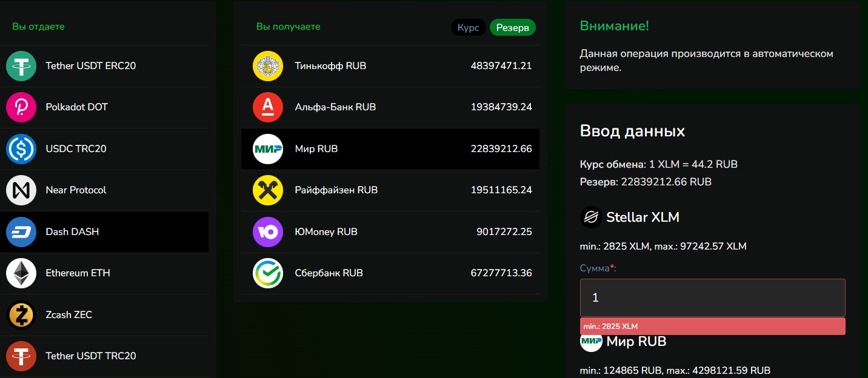Select Райффайзен RUB to receive

[x=390, y=190]
